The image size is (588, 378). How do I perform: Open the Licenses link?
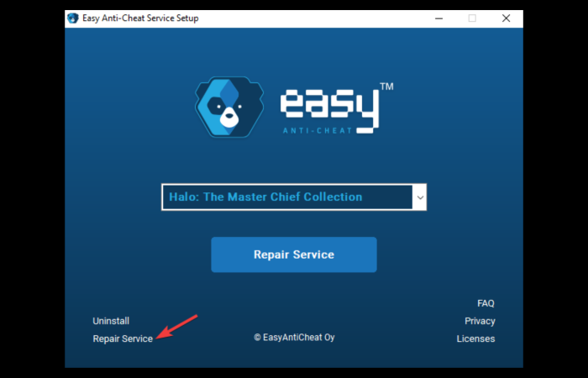pos(475,339)
